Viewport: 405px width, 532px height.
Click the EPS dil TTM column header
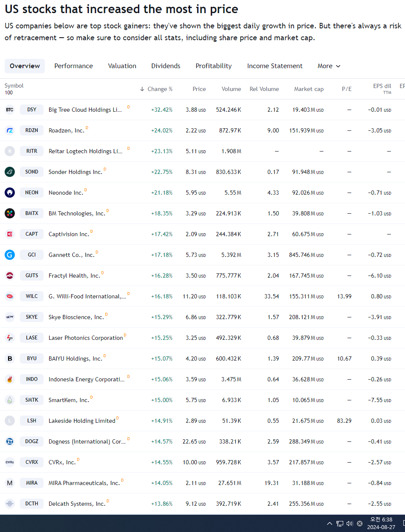(382, 88)
